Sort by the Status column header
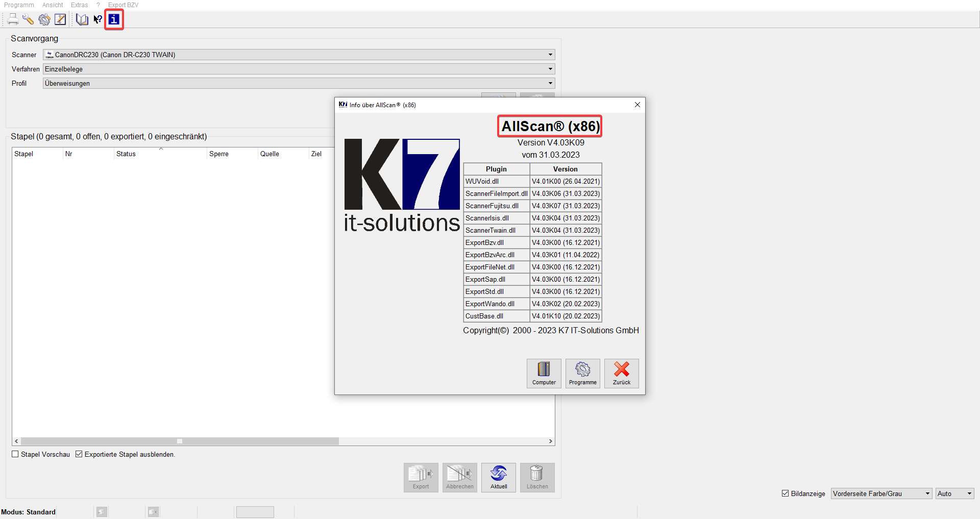This screenshot has width=980, height=519. coord(160,154)
